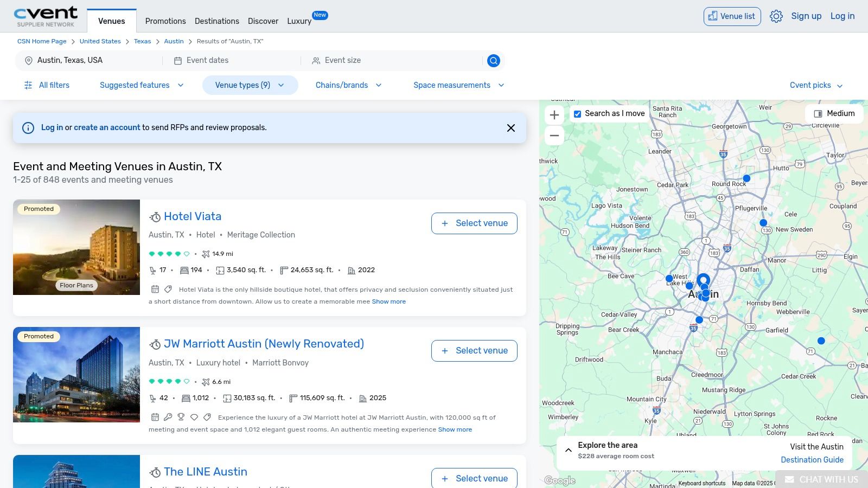Open the Cvent picks sort dropdown

pyautogui.click(x=816, y=85)
